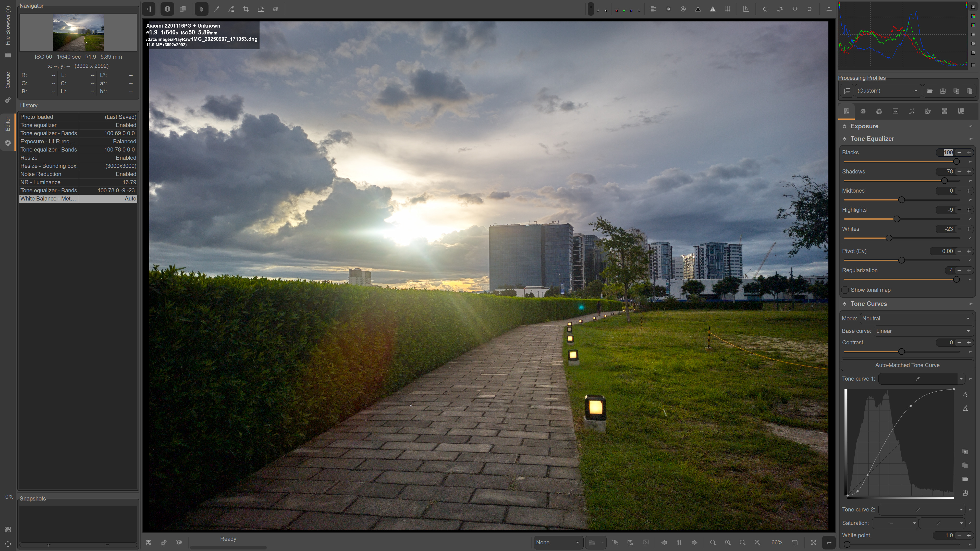Toggle the image info overlay icon
This screenshot has width=980, height=551.
tap(167, 9)
